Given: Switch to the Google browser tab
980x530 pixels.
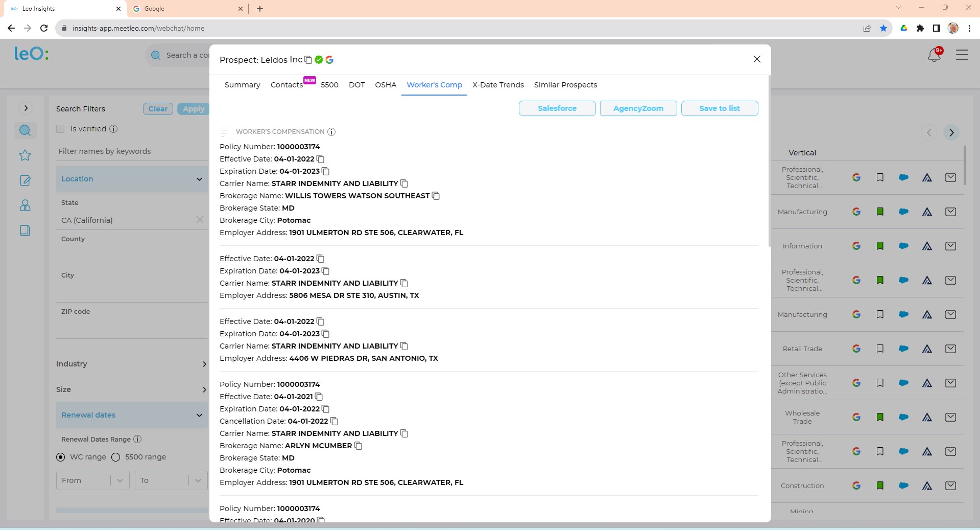Looking at the screenshot, I should click(186, 9).
